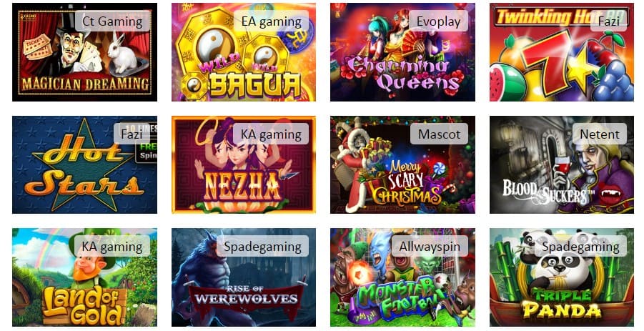Click the Ct Gaming provider label
This screenshot has height=331, width=644.
(x=112, y=21)
